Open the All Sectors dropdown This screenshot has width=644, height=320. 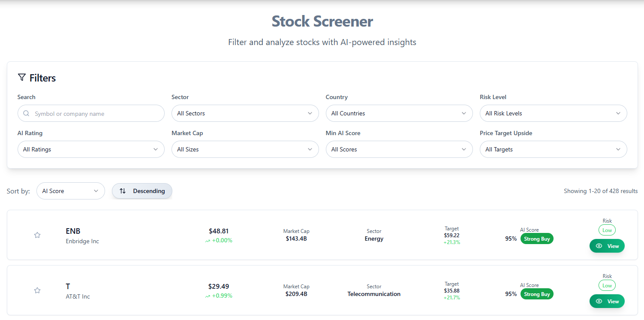pos(245,113)
